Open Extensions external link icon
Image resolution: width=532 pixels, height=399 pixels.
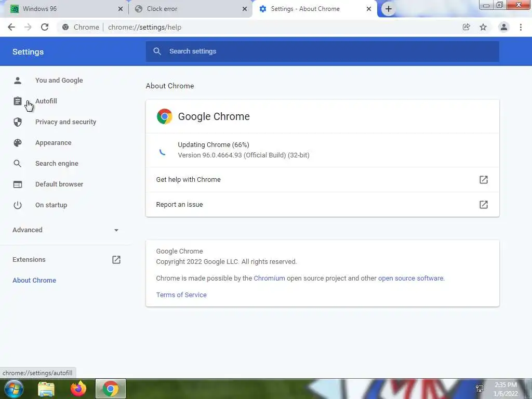click(x=116, y=260)
